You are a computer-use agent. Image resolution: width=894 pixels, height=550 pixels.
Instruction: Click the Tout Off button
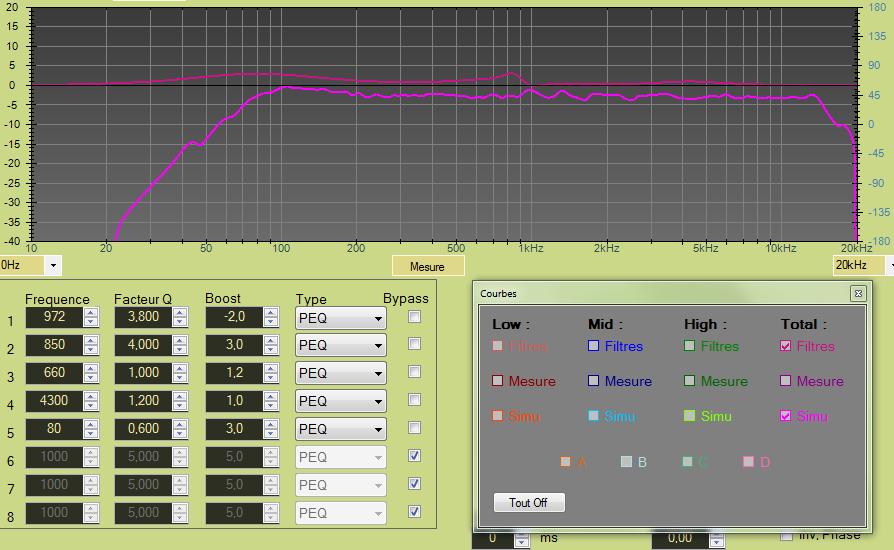click(529, 502)
